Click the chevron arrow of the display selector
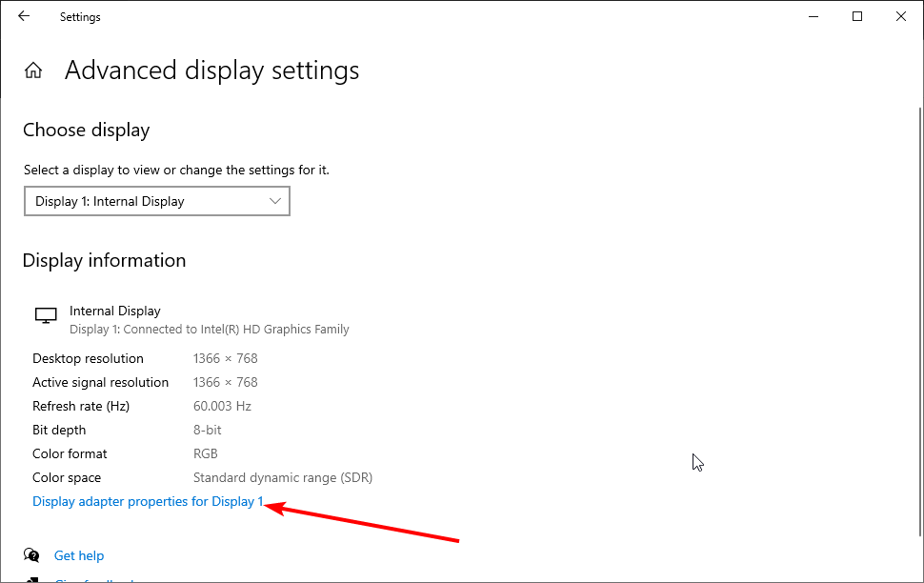Screen dimensions: 924x583 (x=276, y=201)
